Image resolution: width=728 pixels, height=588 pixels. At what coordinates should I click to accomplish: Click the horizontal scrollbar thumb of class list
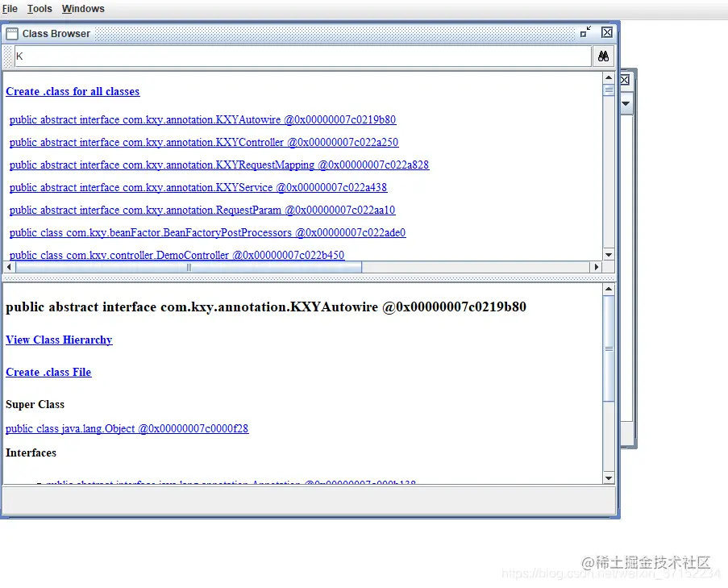point(189,267)
